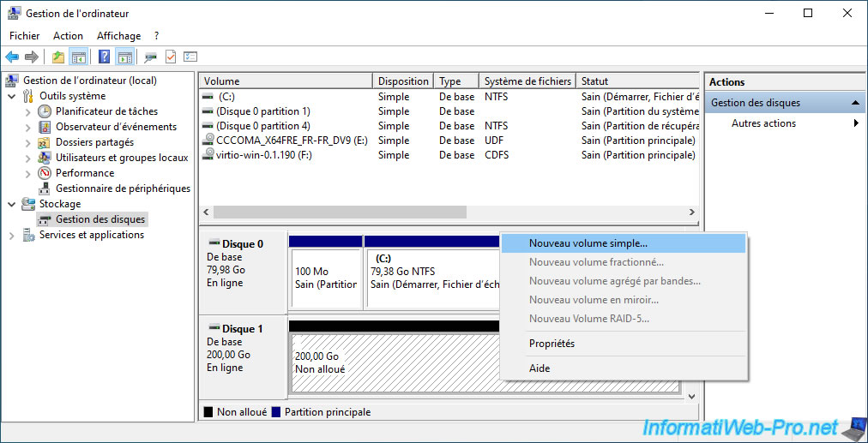The image size is (868, 443).
Task: Open the Action menu
Action: (68, 36)
